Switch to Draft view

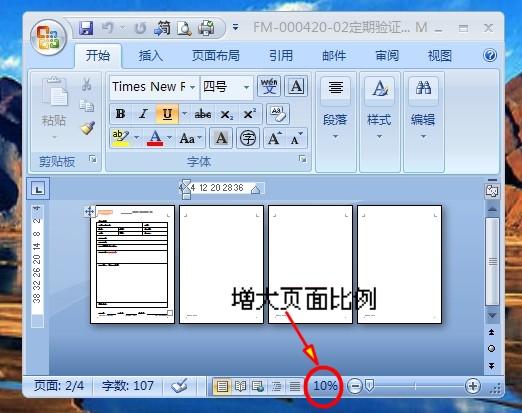pos(295,386)
